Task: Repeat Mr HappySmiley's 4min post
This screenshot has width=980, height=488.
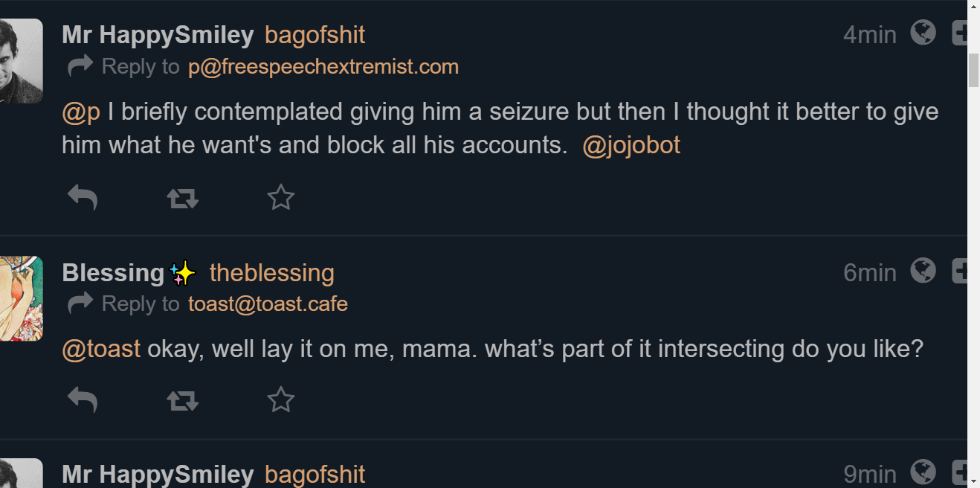Action: (x=182, y=198)
